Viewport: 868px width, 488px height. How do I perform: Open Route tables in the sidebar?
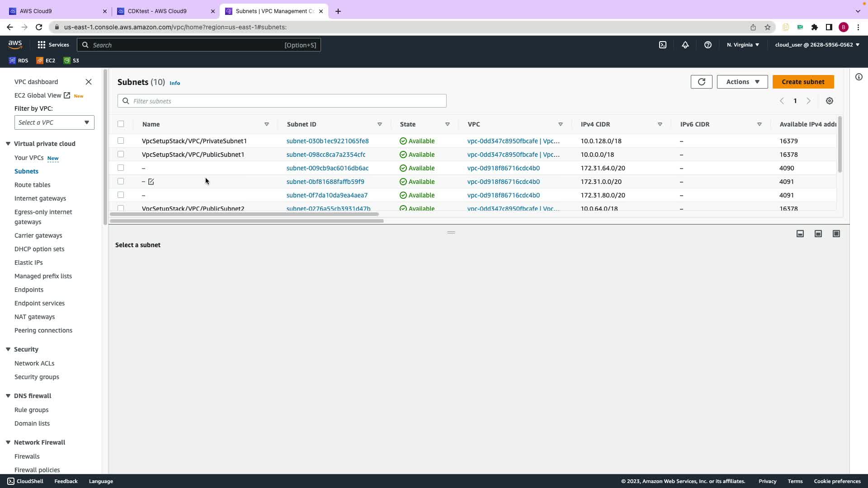tap(33, 185)
